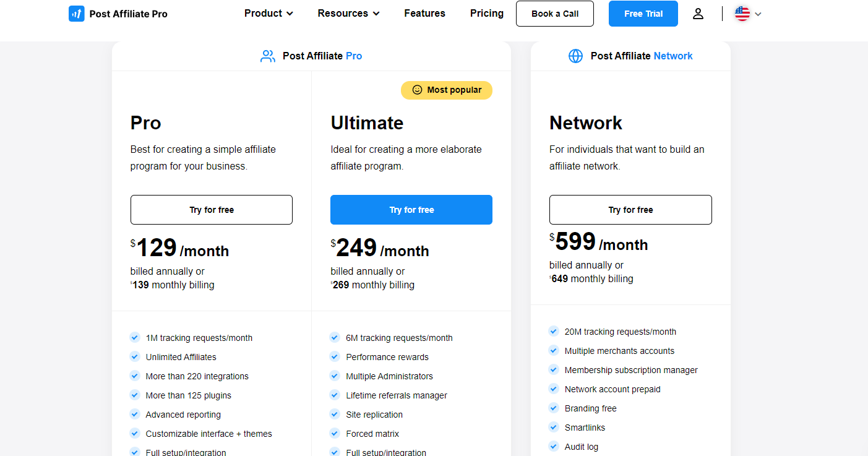Go to the Features page
Screen dimensions: 868x456
pos(424,14)
